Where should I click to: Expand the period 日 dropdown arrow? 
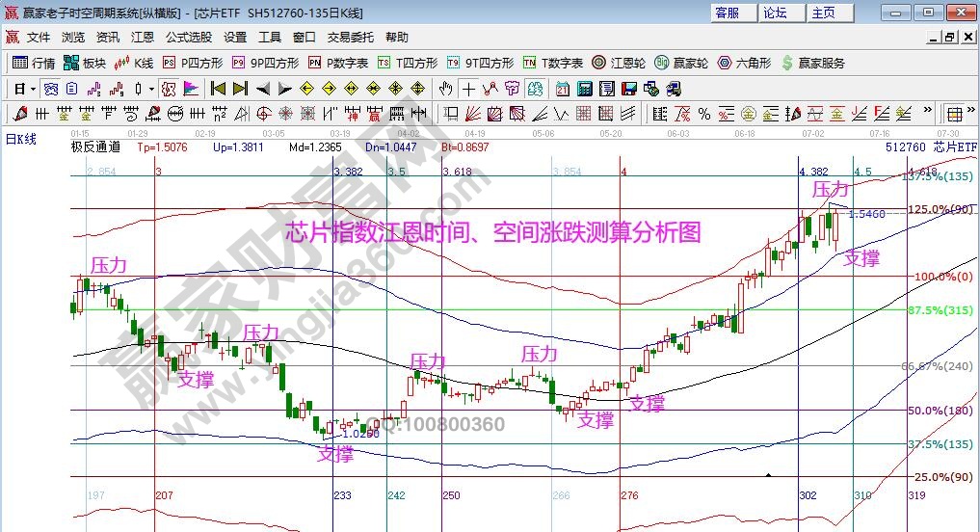[x=32, y=89]
